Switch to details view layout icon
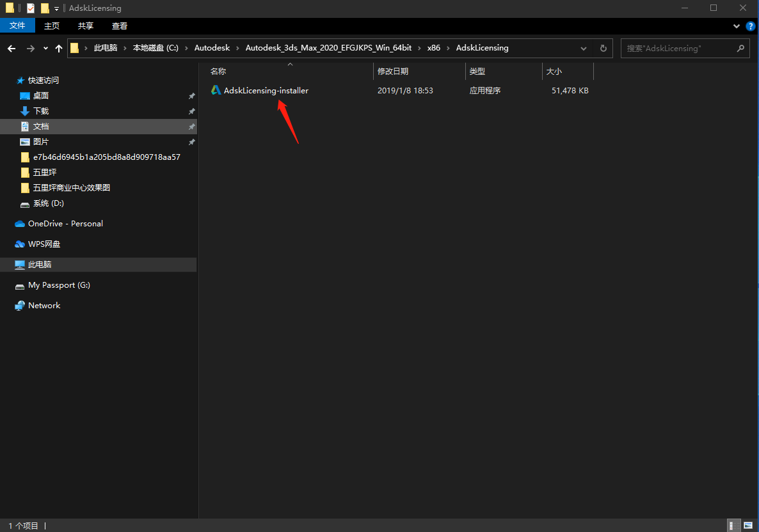Image resolution: width=759 pixels, height=532 pixels. tap(734, 526)
